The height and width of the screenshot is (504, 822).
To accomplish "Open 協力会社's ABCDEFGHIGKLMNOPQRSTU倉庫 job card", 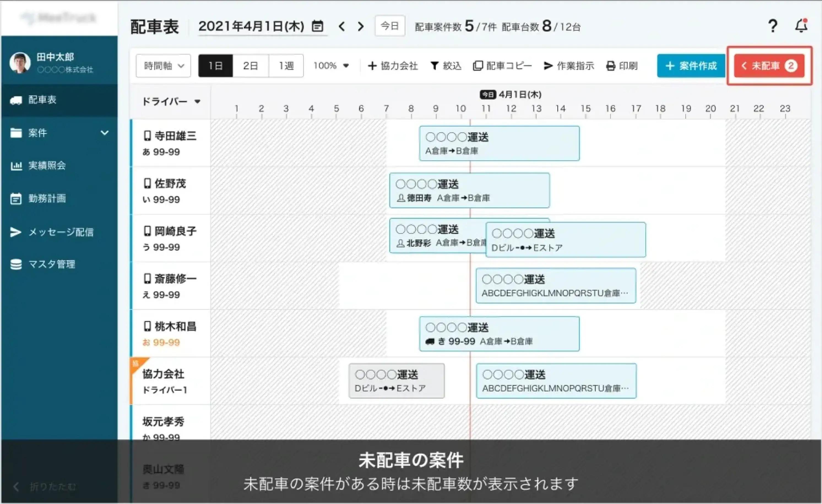I will pos(557,381).
